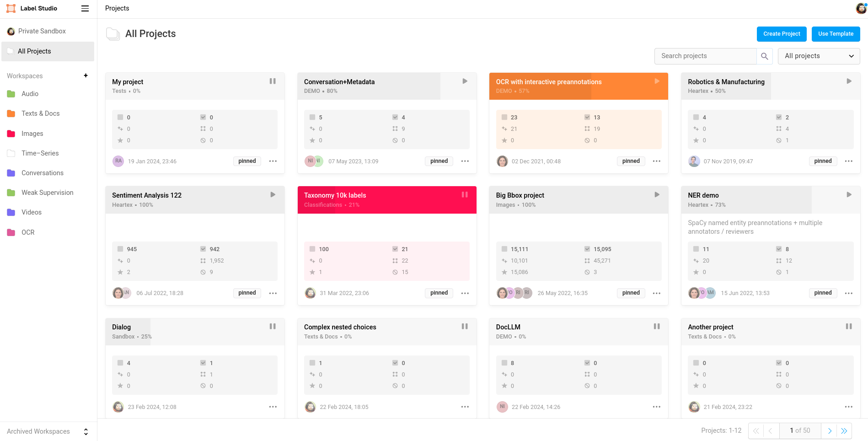Collapse the sidebar with hamburger icon
The image size is (868, 441).
click(85, 8)
